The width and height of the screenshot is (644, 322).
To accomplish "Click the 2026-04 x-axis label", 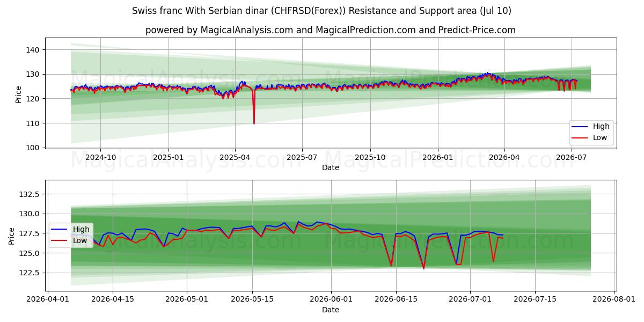I will point(504,157).
